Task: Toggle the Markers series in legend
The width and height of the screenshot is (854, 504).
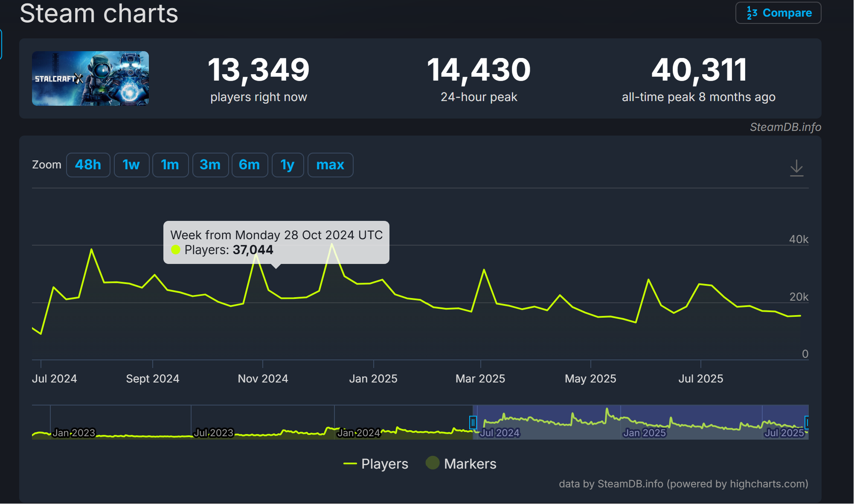Action: (470, 463)
